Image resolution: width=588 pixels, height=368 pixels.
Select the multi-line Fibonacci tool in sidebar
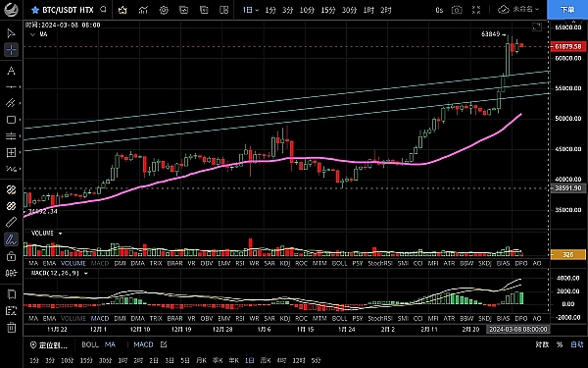(11, 135)
